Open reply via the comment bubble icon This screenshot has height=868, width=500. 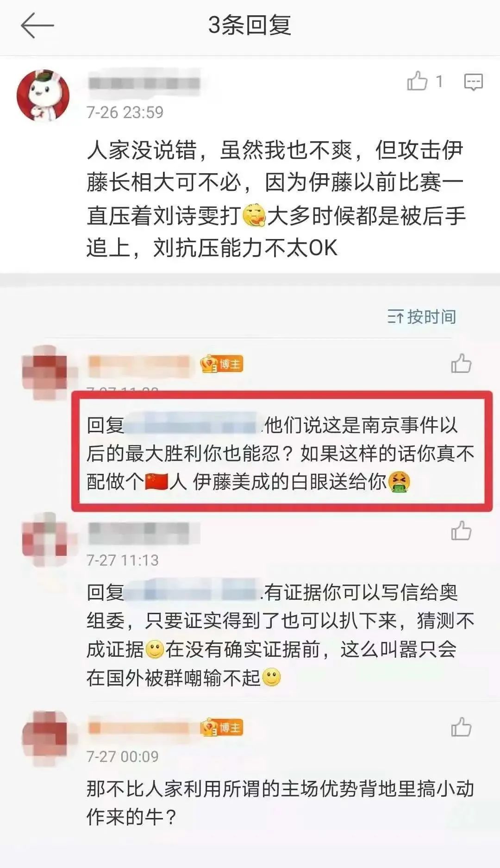[473, 82]
